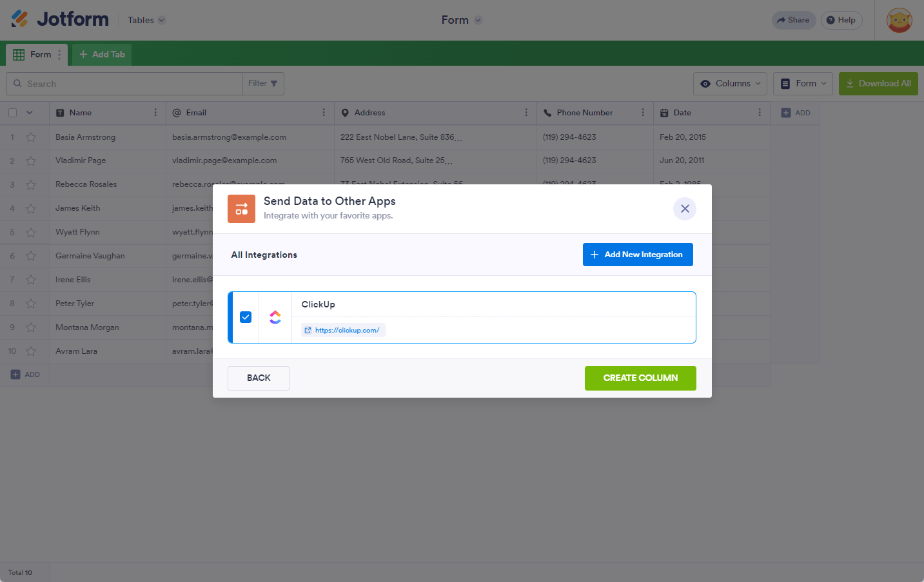924x582 pixels.
Task: Go BACK in the integration dialog
Action: (x=259, y=378)
